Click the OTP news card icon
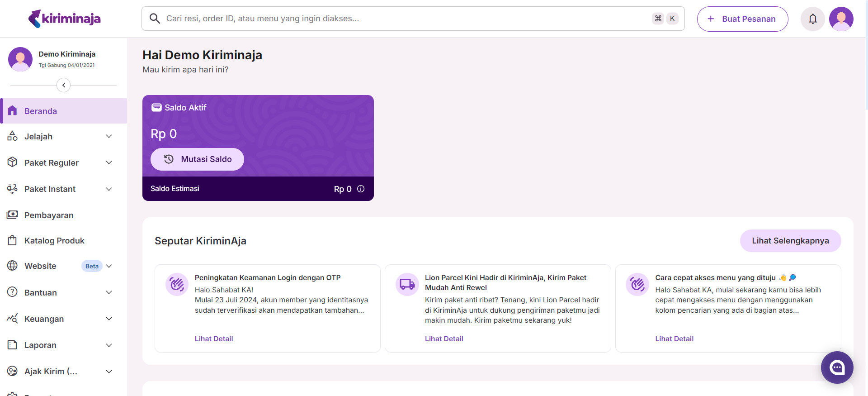The width and height of the screenshot is (868, 396). [177, 284]
